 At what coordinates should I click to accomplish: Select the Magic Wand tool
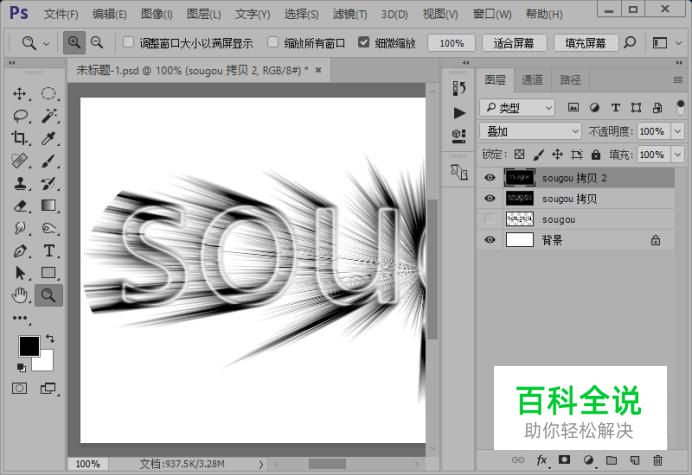(x=48, y=116)
